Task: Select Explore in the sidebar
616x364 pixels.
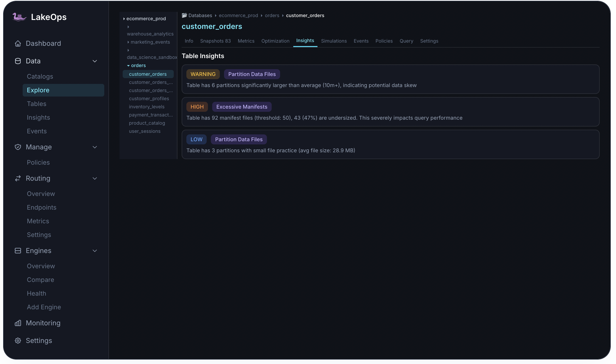Action: (63, 90)
